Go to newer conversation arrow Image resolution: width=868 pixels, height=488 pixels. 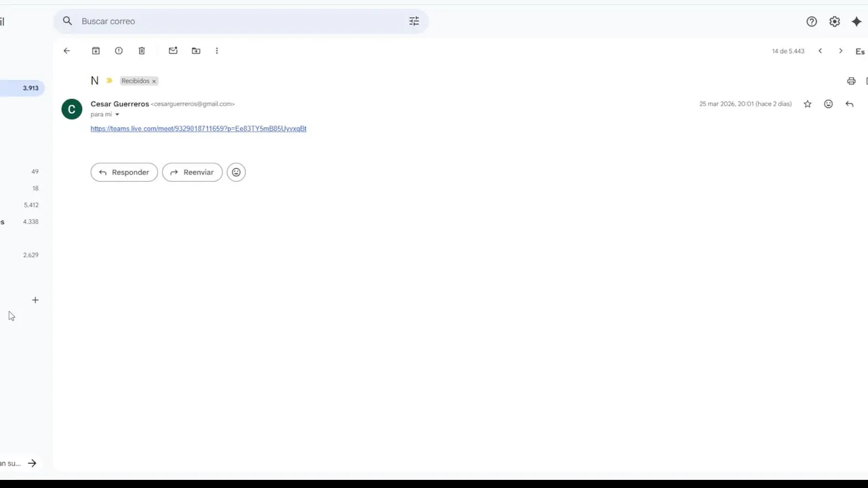click(x=820, y=51)
